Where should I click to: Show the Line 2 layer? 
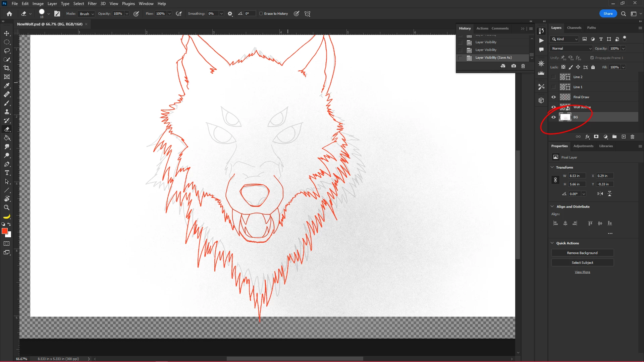point(553,77)
